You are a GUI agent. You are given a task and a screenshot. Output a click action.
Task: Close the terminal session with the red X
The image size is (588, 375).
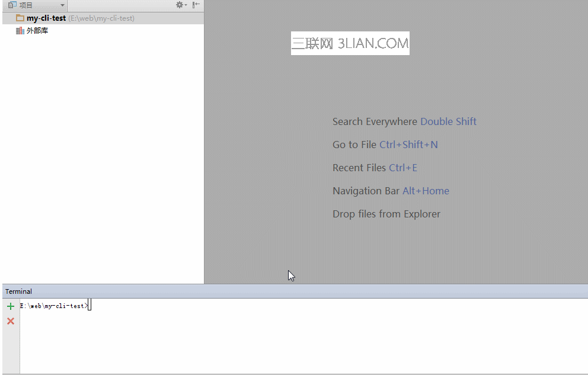(10, 321)
